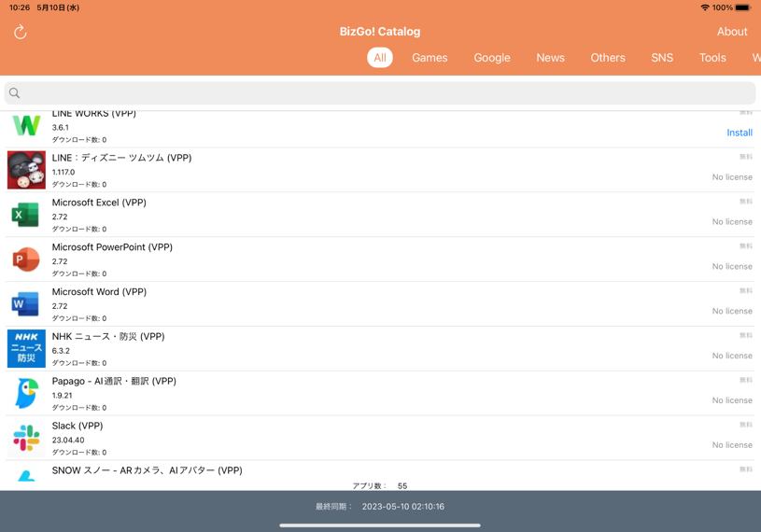Viewport: 761px width, 532px height.
Task: Open the News category tab
Action: [x=550, y=58]
